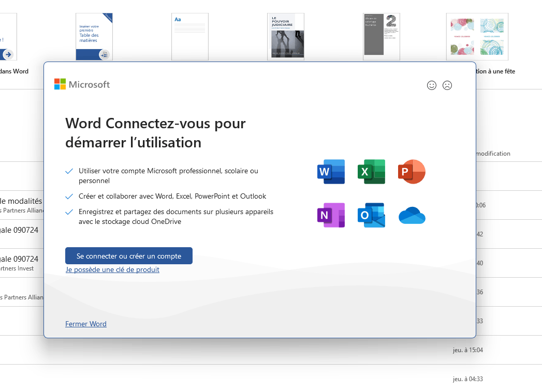Click the Microsoft logo in dialog header
The image size is (542, 392).
82,84
